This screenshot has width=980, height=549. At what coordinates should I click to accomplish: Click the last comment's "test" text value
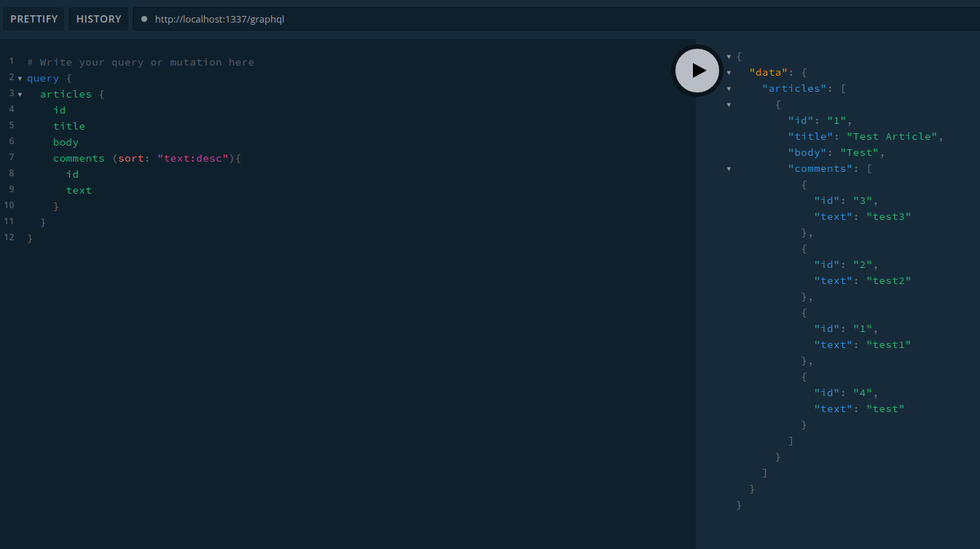point(885,408)
